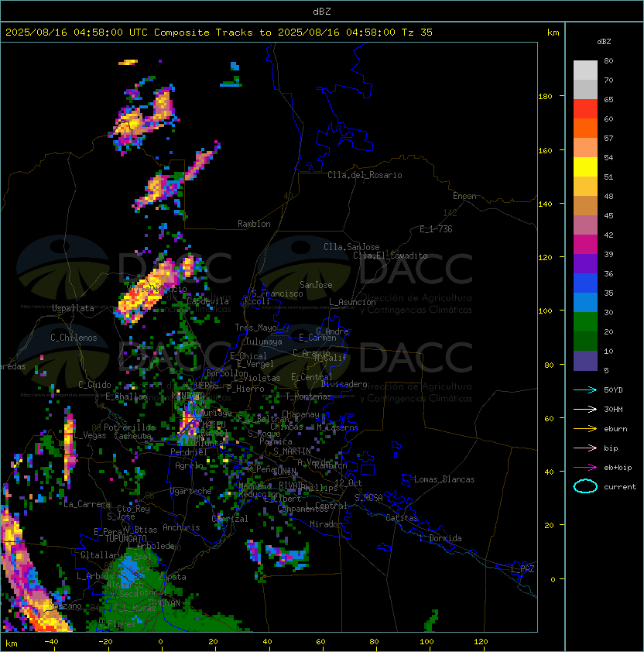Click the 'L_Asuncion' map label
This screenshot has height=652, width=644.
352,302
